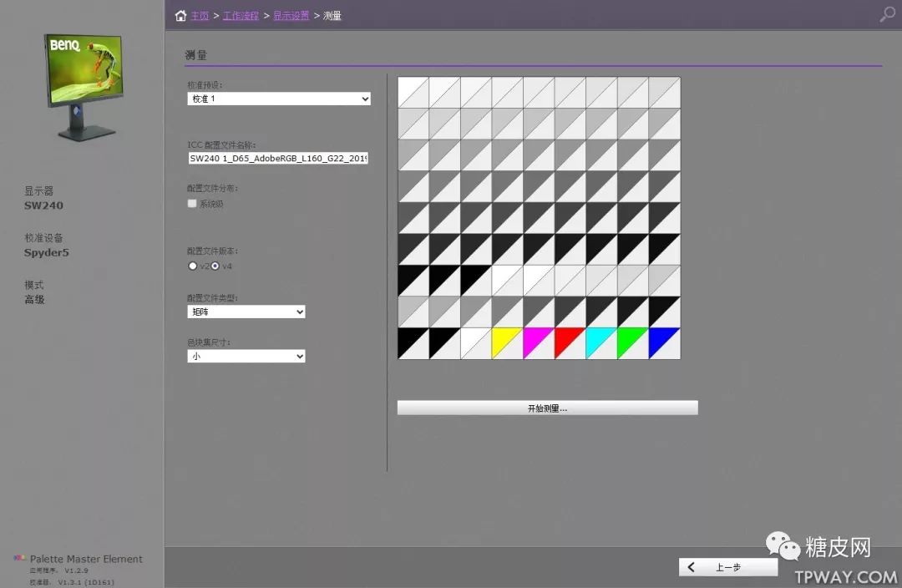Viewport: 902px width, 588px height.
Task: Open the 主页 breadcrumb link
Action: 200,16
